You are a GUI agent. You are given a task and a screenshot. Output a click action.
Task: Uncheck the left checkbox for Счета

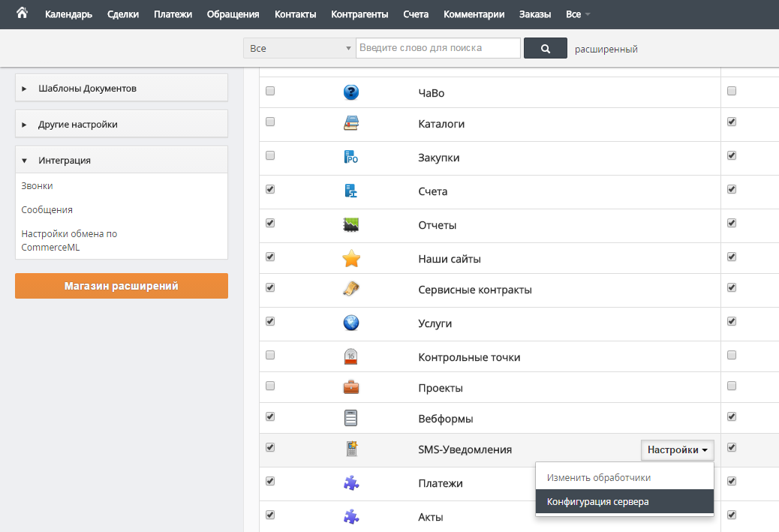pos(270,189)
